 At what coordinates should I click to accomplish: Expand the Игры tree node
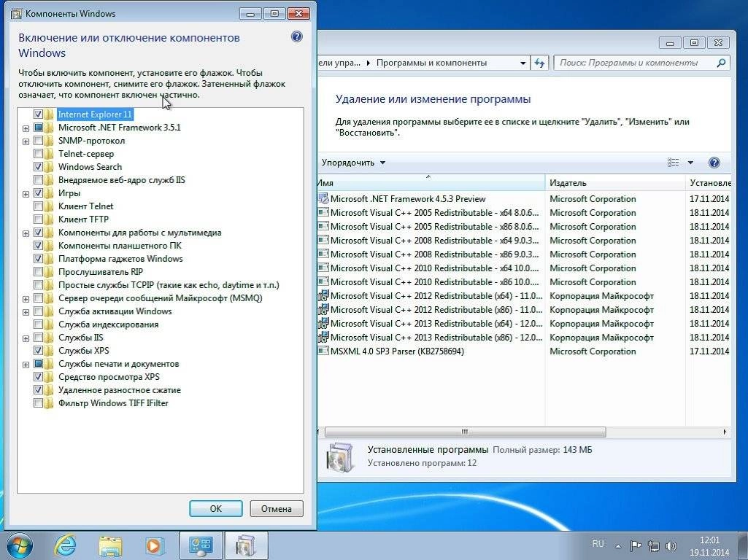pos(26,194)
